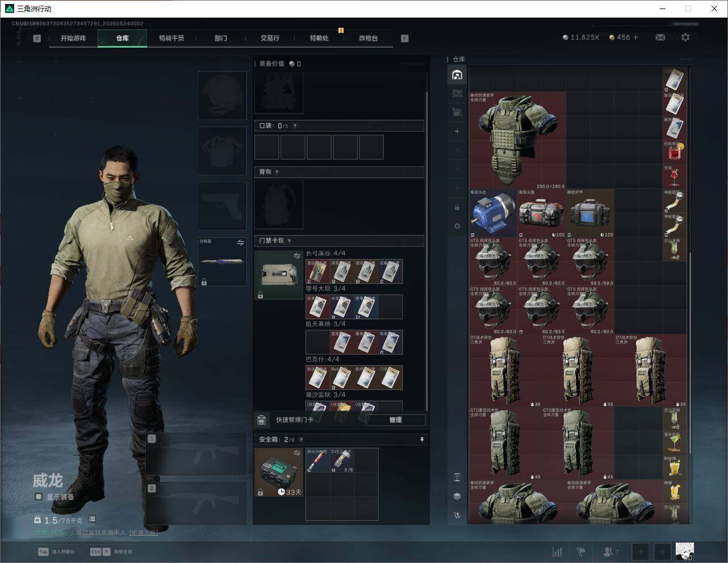This screenshot has height=563, width=728.
Task: Click the safe box 33天 thumbnail
Action: tap(278, 472)
